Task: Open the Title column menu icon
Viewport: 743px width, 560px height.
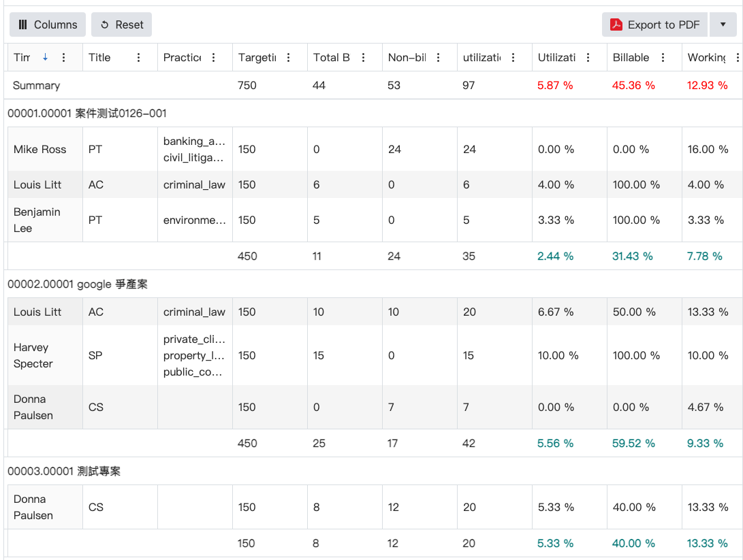Action: click(139, 58)
